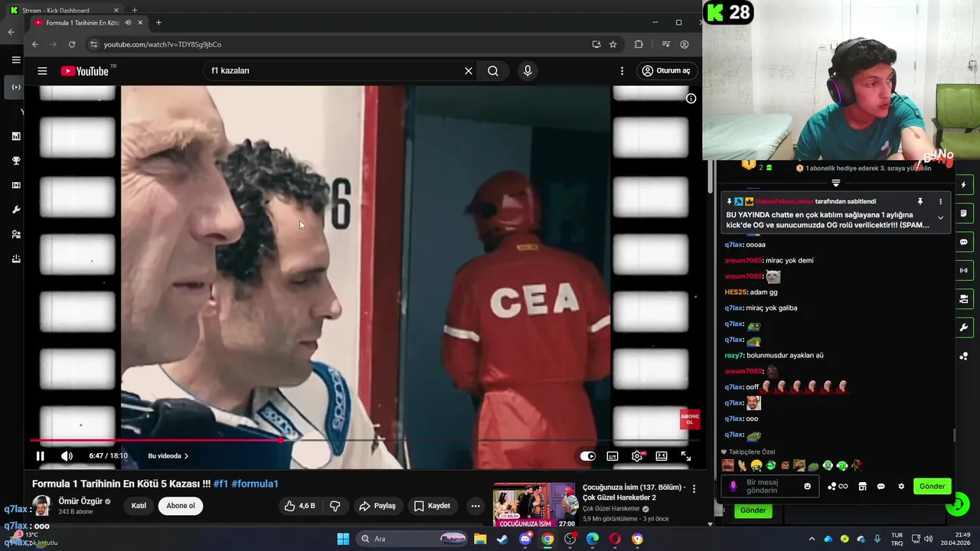Like the video showing 4,6 B
Screen dimensions: 980x551
click(299, 506)
